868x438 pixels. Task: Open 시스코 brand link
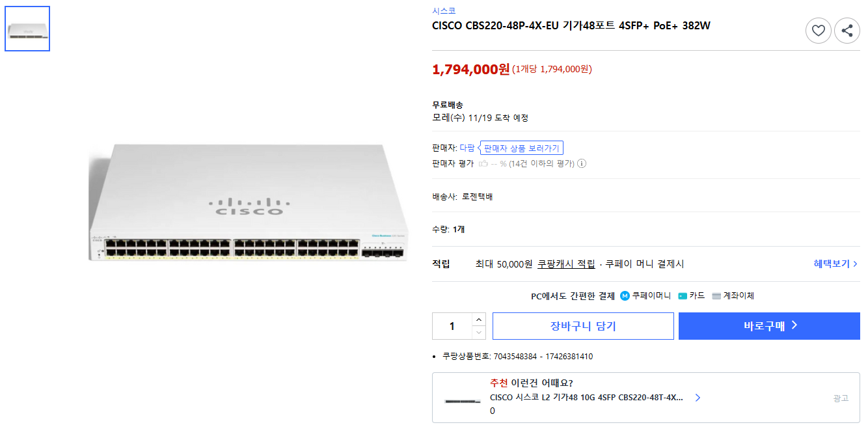coord(444,10)
